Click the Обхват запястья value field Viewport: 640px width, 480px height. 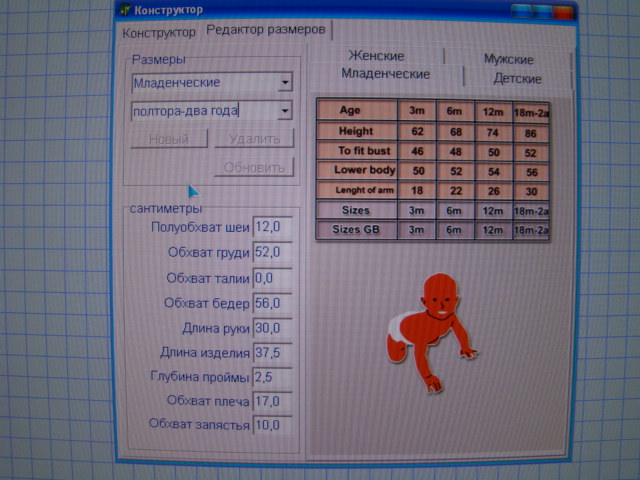273,425
